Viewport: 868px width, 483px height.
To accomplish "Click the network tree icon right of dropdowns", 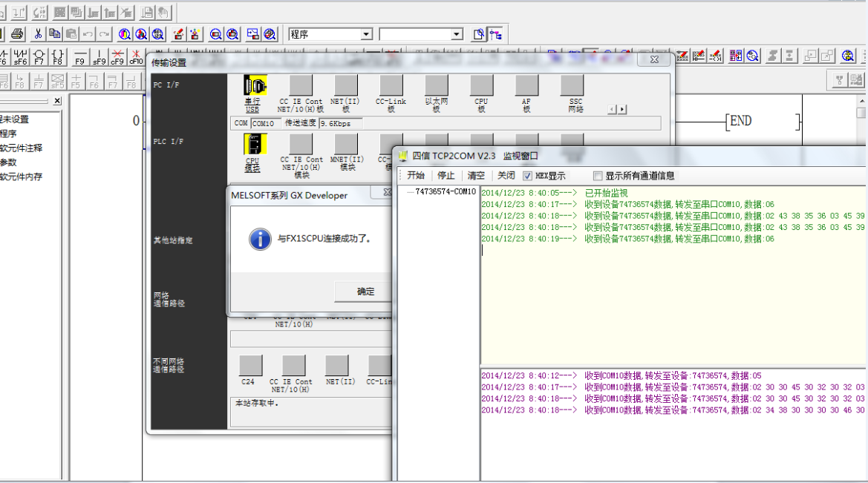I will point(495,34).
